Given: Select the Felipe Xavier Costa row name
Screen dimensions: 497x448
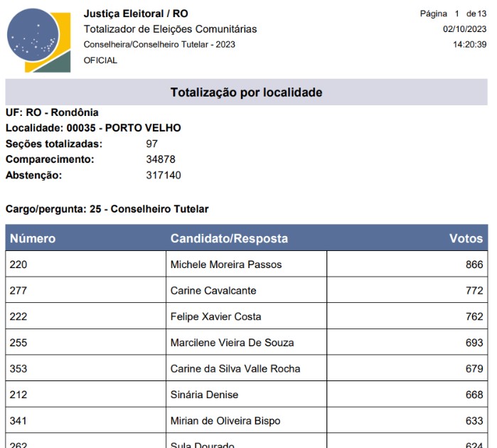Looking at the screenshot, I should pyautogui.click(x=215, y=316).
